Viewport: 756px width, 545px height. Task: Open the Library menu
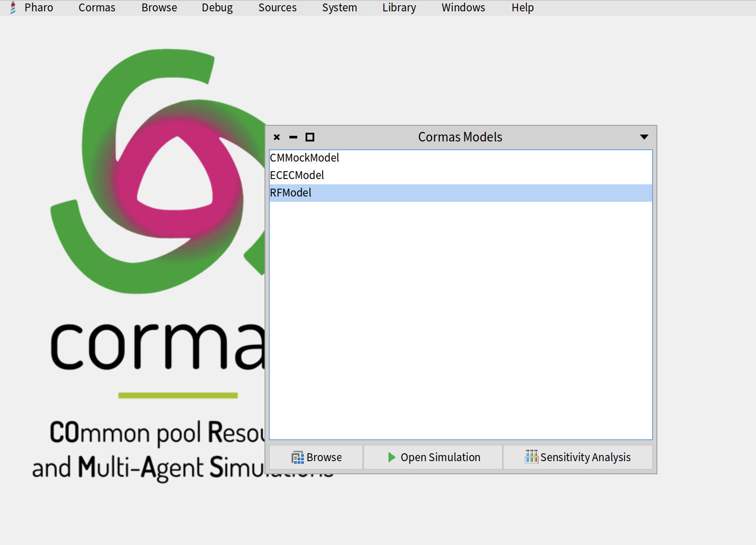(399, 8)
